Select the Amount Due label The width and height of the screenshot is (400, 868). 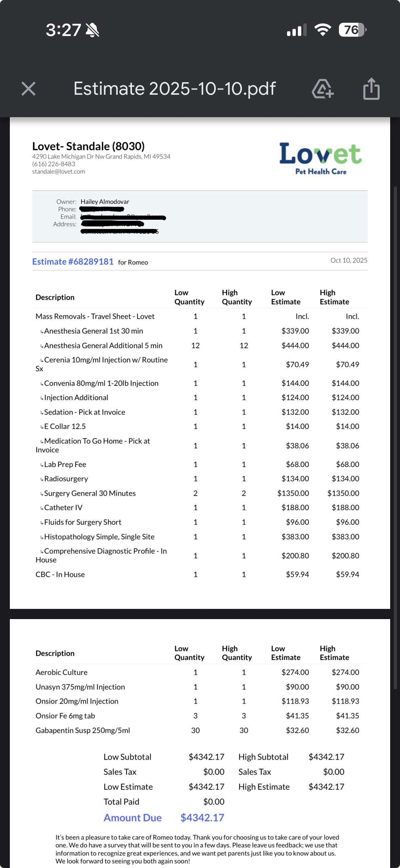click(133, 818)
